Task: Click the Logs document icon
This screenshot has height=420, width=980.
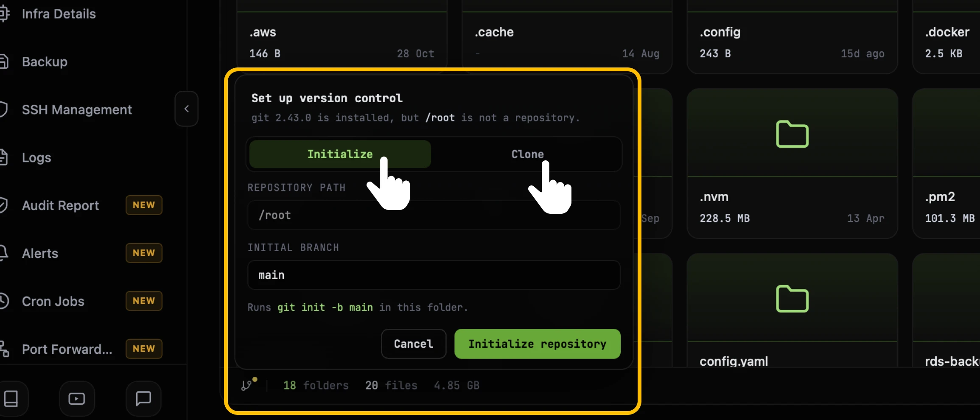Action: point(3,157)
